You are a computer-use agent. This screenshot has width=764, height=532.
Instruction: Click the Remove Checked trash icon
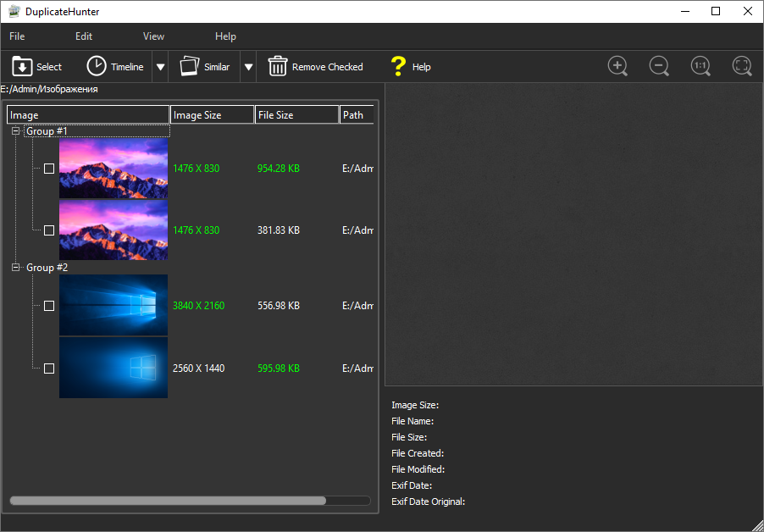[x=278, y=67]
